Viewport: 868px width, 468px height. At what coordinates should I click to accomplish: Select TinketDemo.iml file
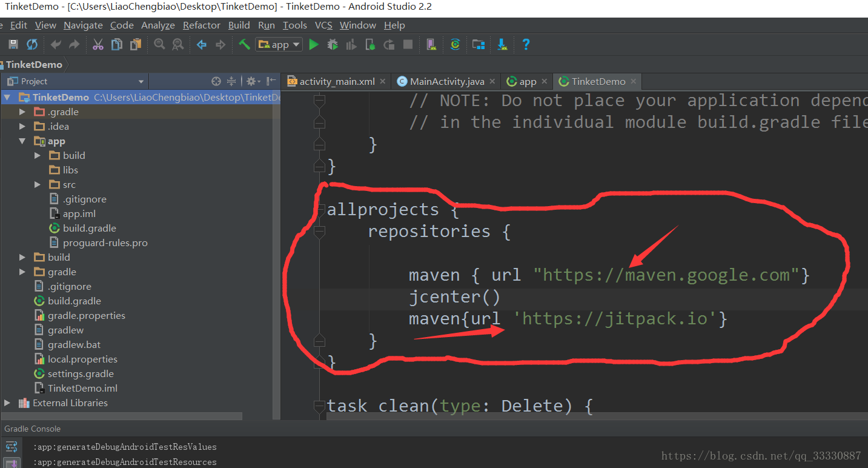coord(82,388)
